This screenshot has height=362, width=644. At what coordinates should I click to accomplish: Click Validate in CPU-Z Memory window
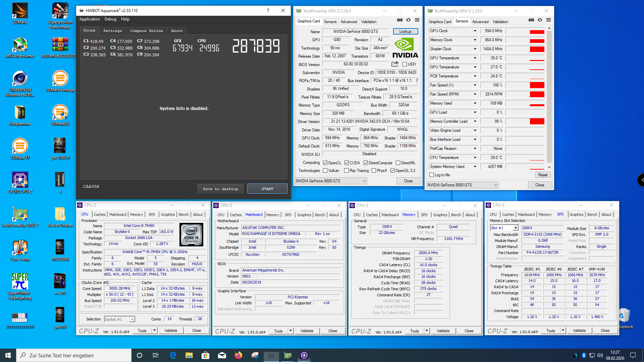click(x=443, y=331)
